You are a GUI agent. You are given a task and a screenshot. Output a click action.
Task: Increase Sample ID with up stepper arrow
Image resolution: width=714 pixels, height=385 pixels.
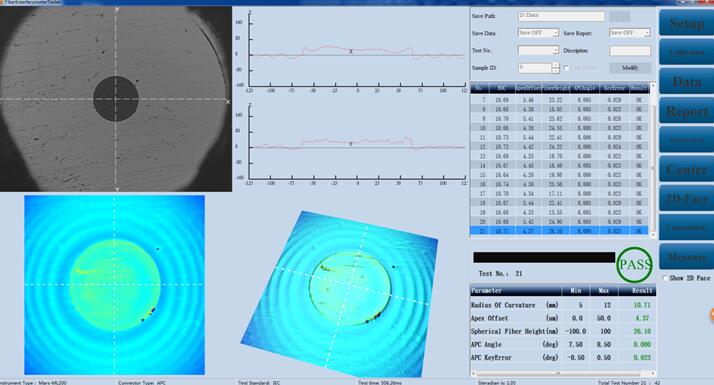tap(555, 66)
